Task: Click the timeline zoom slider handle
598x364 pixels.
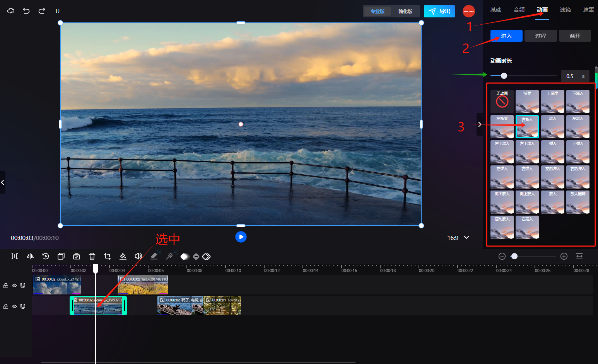Action: tap(514, 256)
